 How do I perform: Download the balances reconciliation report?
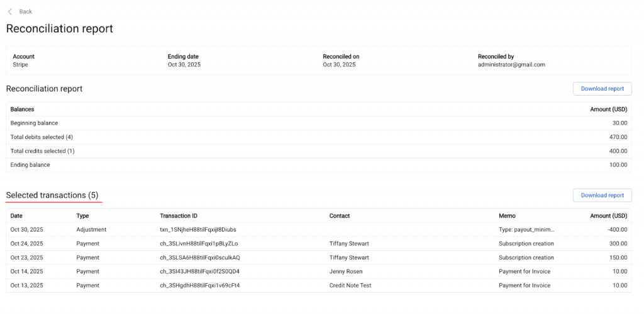[602, 89]
